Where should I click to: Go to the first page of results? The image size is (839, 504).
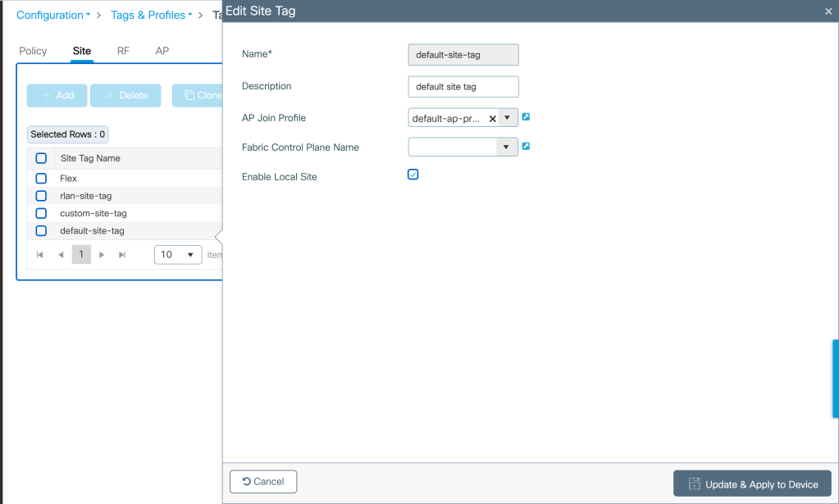click(39, 255)
